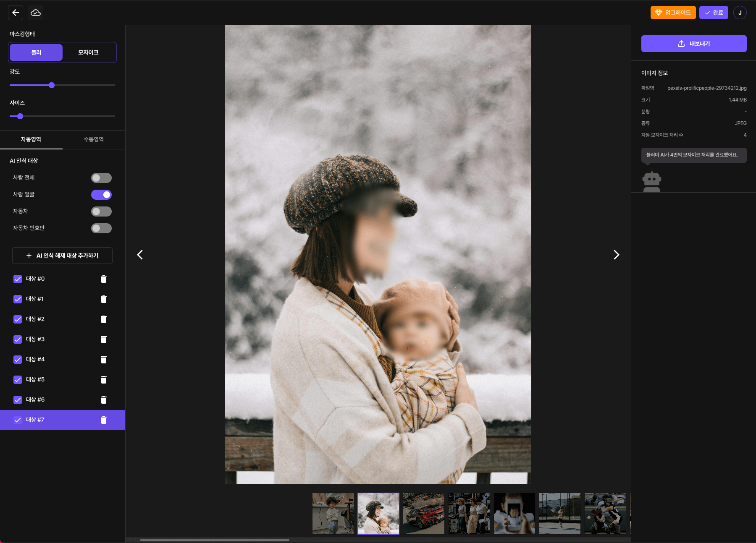Image resolution: width=756 pixels, height=543 pixels.
Task: Delete 대상 #3 with trash icon
Action: (104, 339)
